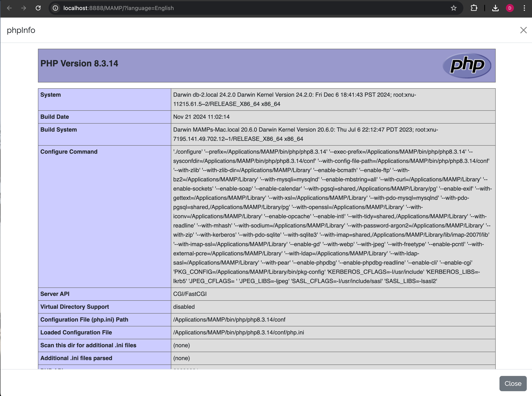532x396 pixels.
Task: View site information icon in address bar
Action: click(55, 8)
